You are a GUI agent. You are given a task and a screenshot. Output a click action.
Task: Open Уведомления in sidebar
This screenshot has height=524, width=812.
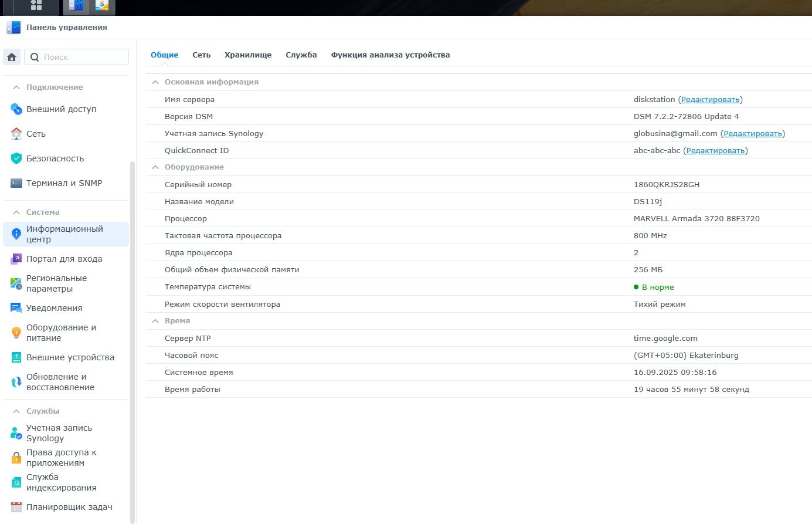pyautogui.click(x=66, y=308)
